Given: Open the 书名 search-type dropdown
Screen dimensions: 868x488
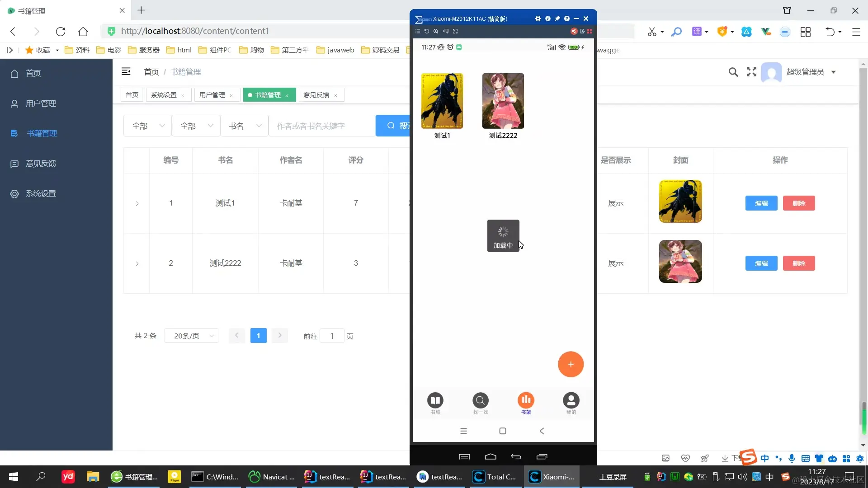Looking at the screenshot, I should click(244, 126).
